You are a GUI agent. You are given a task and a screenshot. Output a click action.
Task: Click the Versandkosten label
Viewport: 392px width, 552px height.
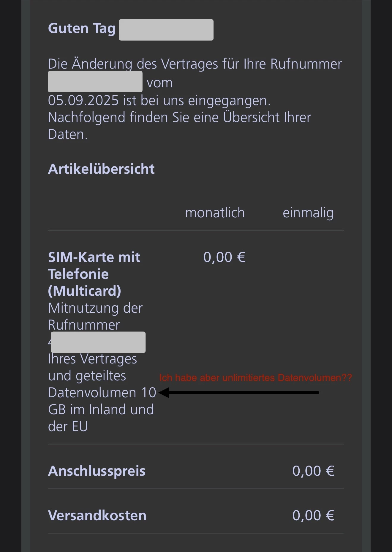click(97, 515)
